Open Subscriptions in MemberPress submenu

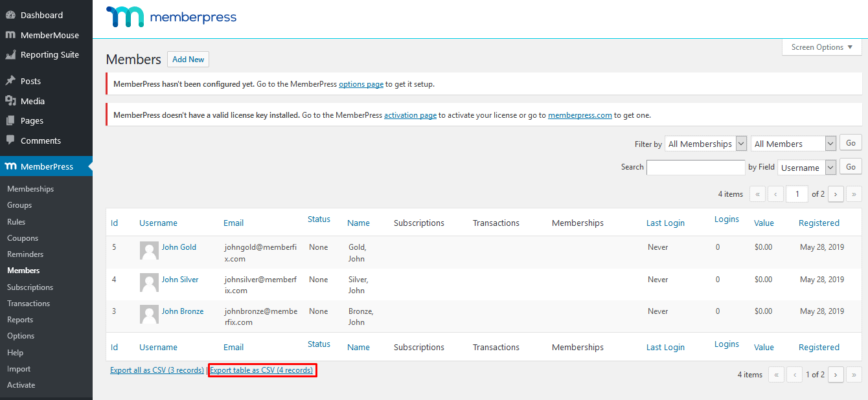(30, 287)
